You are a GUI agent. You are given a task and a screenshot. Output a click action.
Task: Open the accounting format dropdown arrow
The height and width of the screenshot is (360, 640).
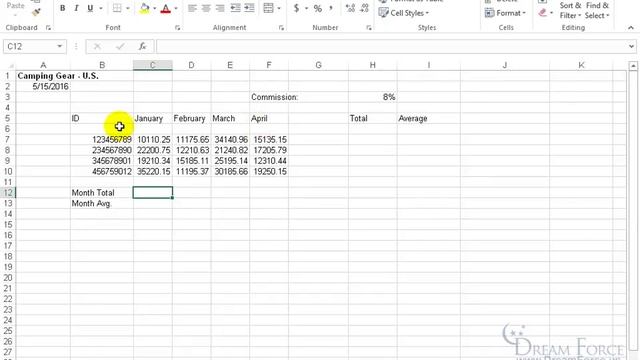[x=306, y=8]
